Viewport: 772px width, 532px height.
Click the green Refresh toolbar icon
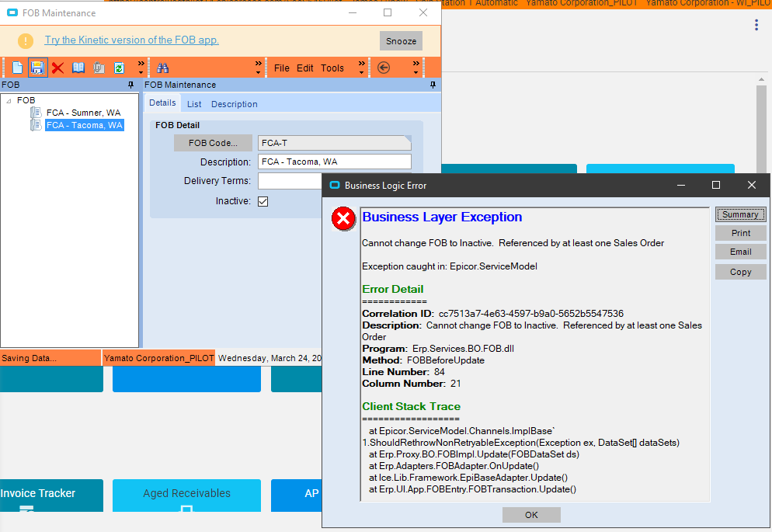point(119,68)
